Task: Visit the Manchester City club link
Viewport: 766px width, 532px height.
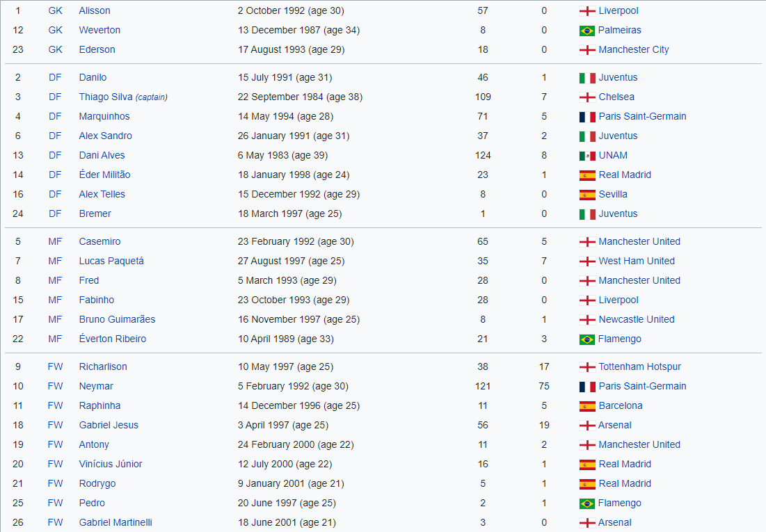Action: pos(634,49)
